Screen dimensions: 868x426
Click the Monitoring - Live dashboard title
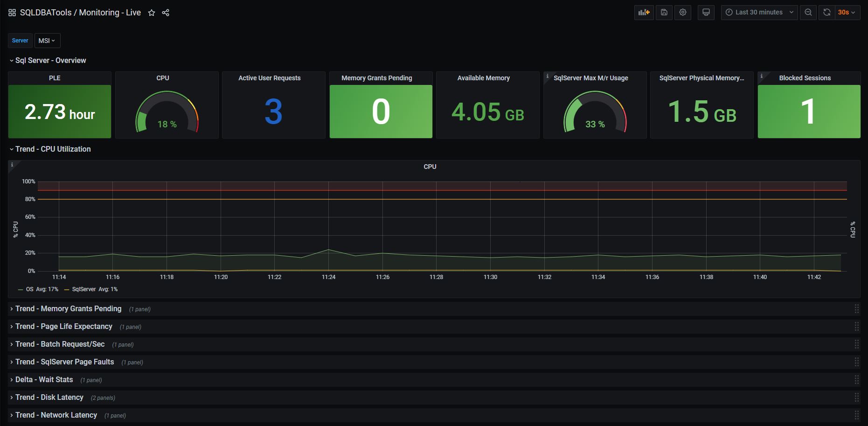pyautogui.click(x=110, y=13)
